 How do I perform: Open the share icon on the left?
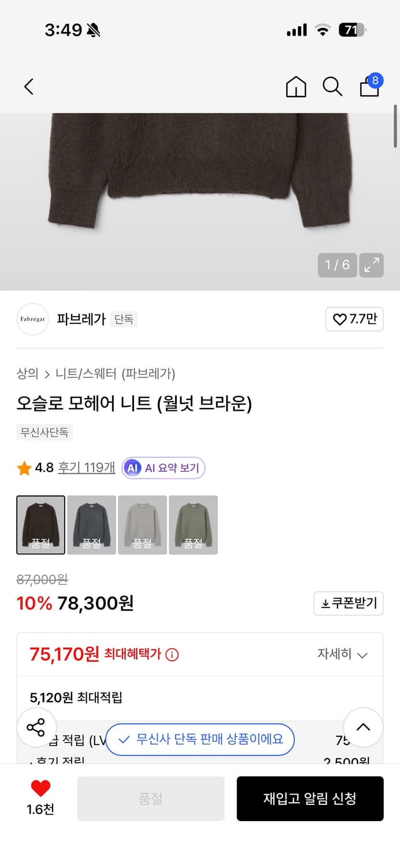coord(36,727)
